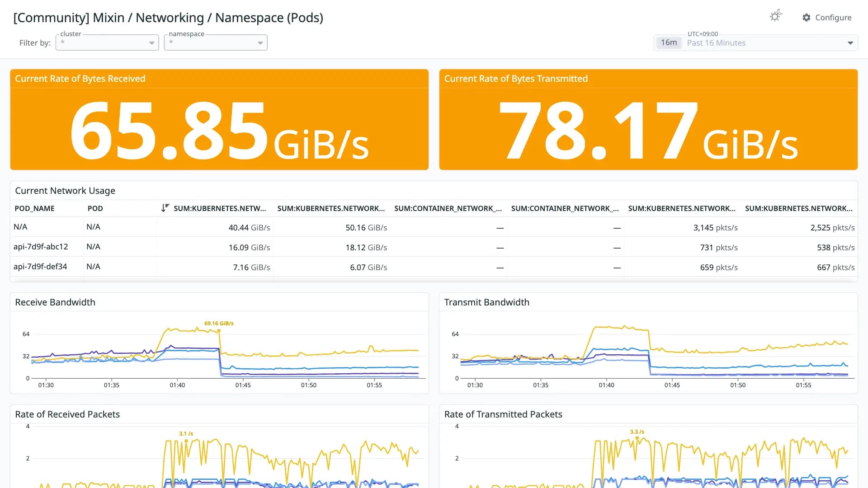Click the Rate of Transmitted Packets title
The width and height of the screenshot is (868, 488).
click(503, 414)
